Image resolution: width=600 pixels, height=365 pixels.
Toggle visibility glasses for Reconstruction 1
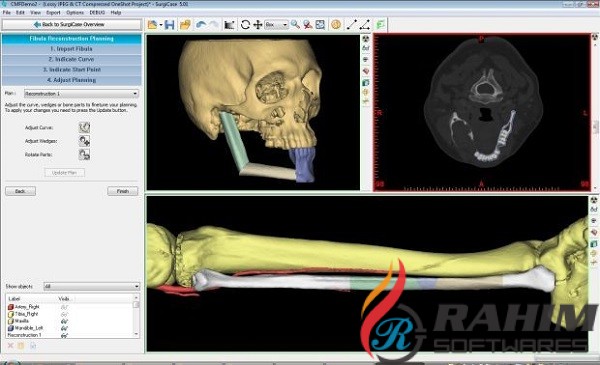point(64,335)
